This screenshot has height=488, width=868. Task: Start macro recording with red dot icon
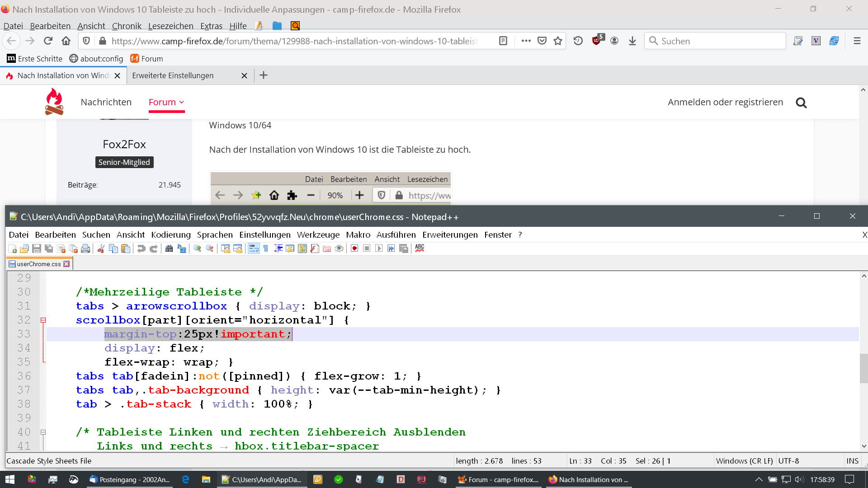pyautogui.click(x=354, y=249)
